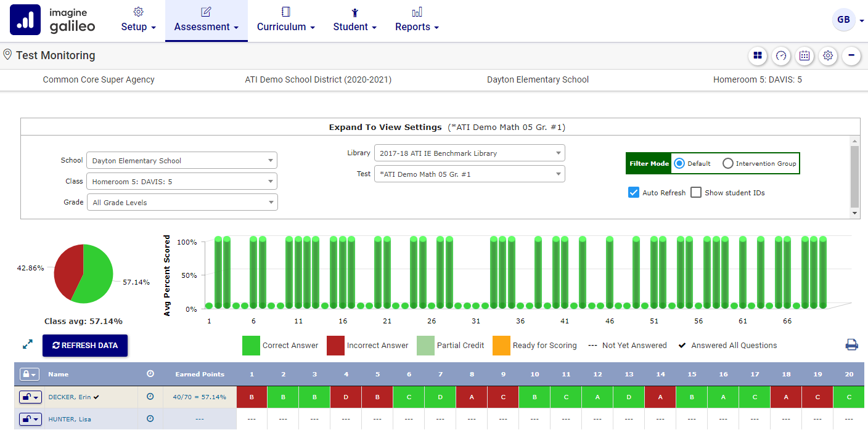The image size is (868, 430).
Task: Open lock dropdown for HUNTER, Lisa
Action: [30, 419]
